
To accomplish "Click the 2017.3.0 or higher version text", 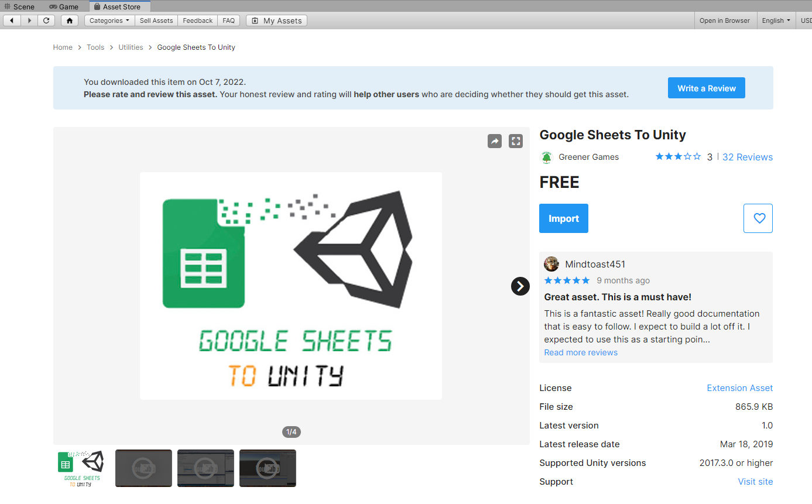I will point(736,463).
